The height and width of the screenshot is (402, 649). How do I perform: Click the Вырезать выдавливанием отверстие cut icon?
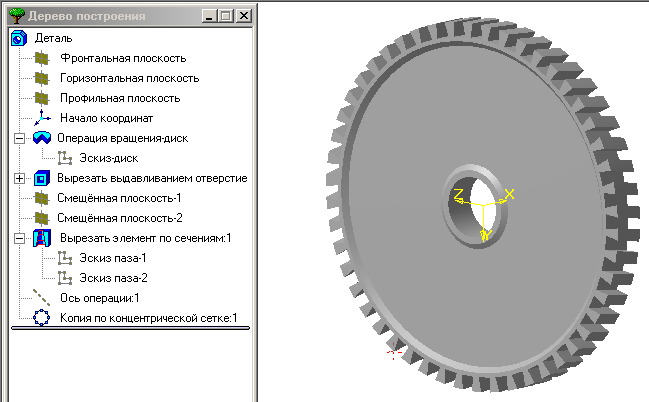(x=41, y=178)
